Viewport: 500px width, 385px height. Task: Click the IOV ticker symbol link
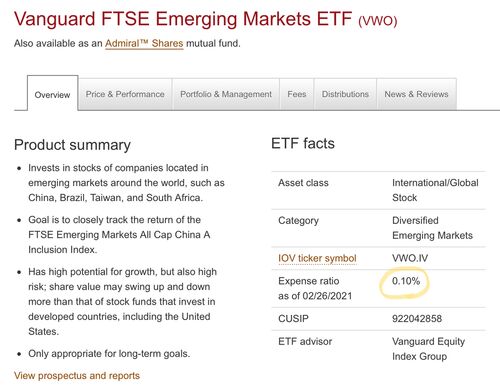[x=317, y=258]
